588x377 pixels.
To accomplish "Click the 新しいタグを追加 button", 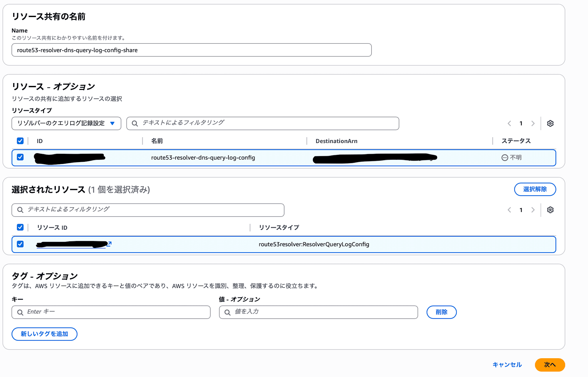I will pos(44,334).
